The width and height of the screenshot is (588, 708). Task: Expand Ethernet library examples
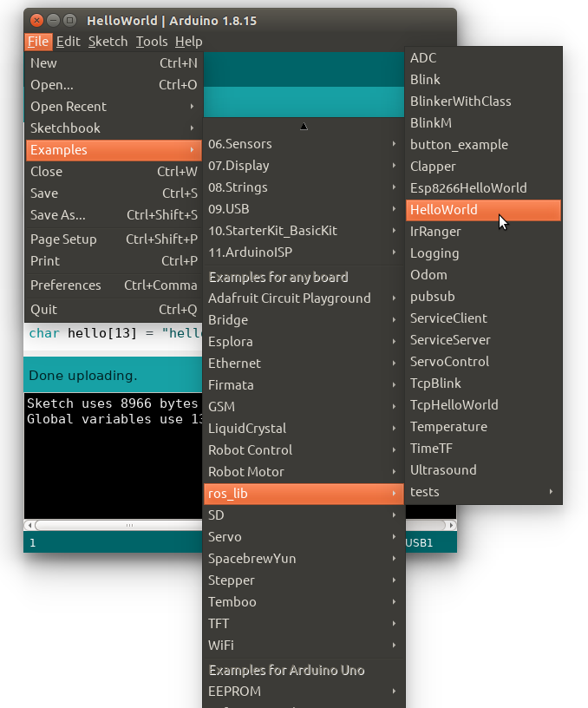click(x=304, y=364)
